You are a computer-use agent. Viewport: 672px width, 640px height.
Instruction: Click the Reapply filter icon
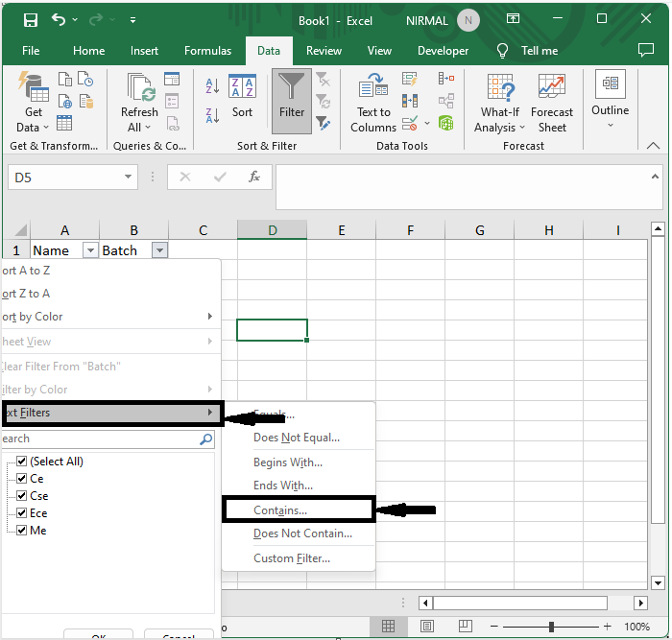pos(324,102)
